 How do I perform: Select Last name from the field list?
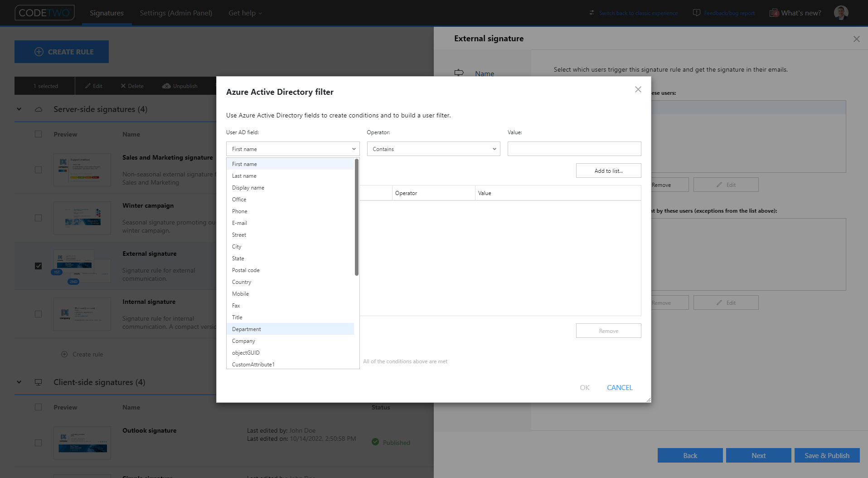pos(290,176)
